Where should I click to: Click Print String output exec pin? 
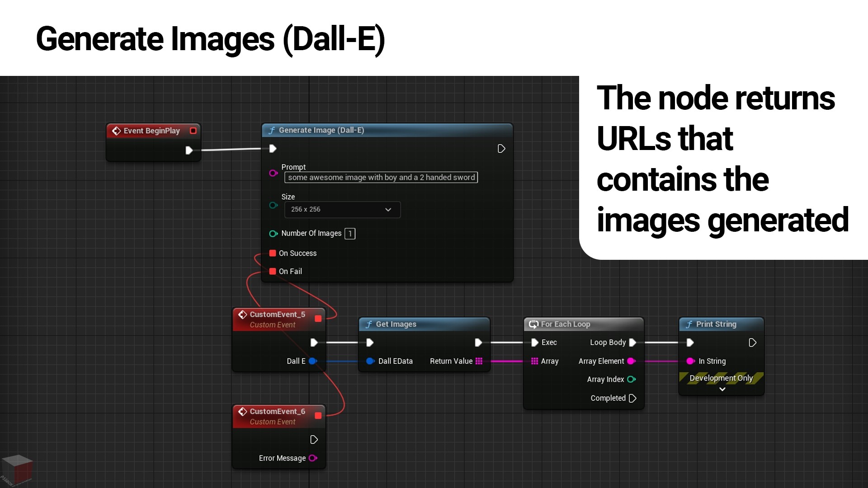pyautogui.click(x=752, y=343)
